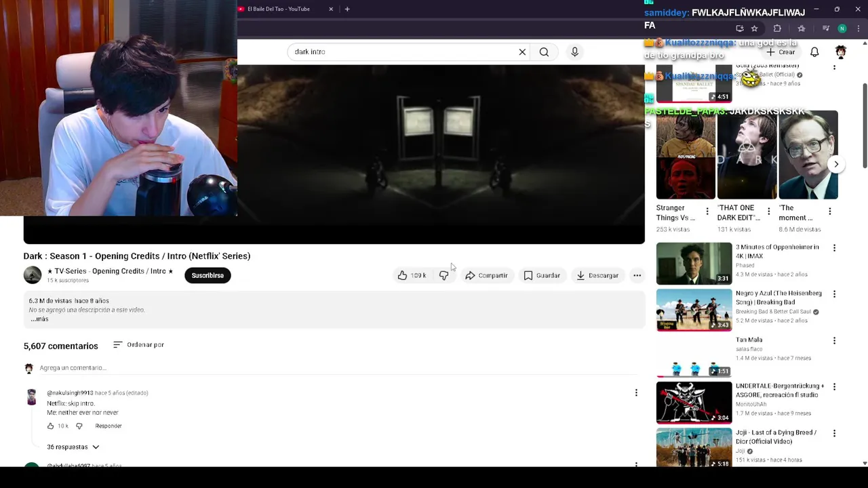Subscribe with the Suscribirse button
This screenshot has height=488, width=868.
coord(208,275)
